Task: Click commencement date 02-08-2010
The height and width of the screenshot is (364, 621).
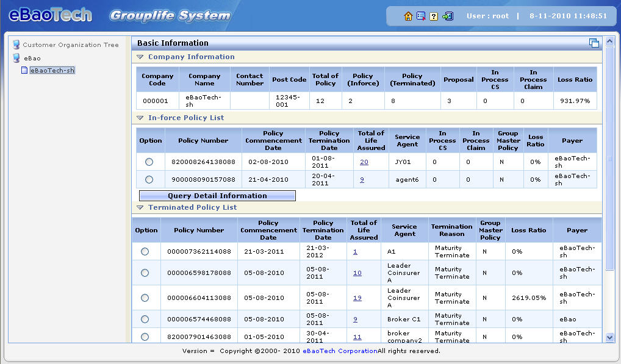Action: click(268, 162)
